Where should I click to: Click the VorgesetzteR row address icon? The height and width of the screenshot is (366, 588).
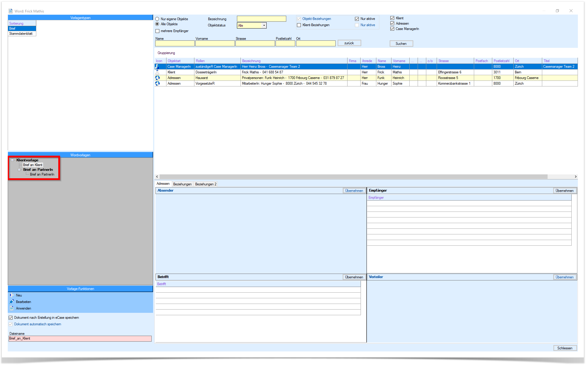[157, 83]
